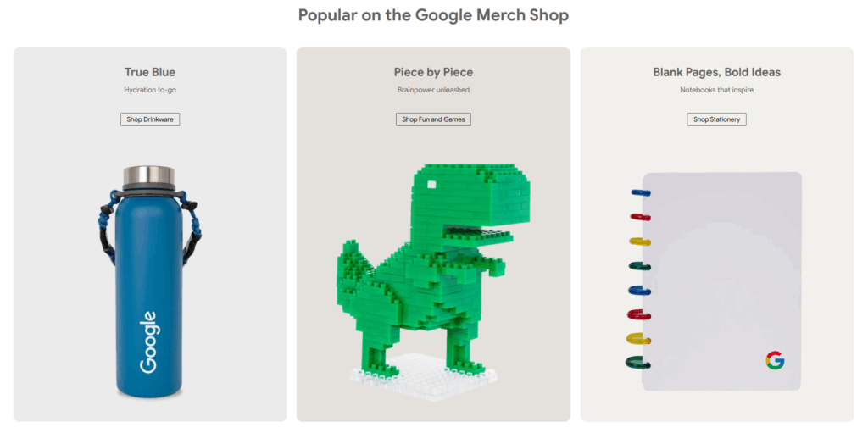The image size is (868, 433).
Task: Click the True Blue card heading
Action: click(150, 72)
